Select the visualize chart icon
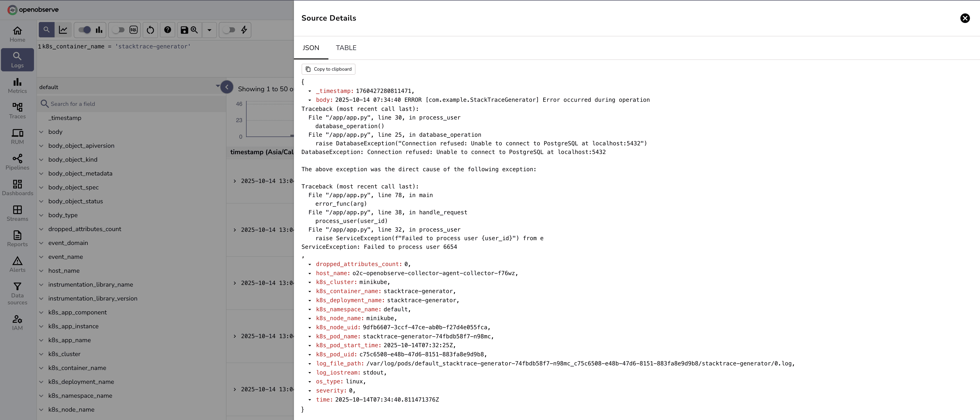The image size is (980, 420). [x=63, y=30]
